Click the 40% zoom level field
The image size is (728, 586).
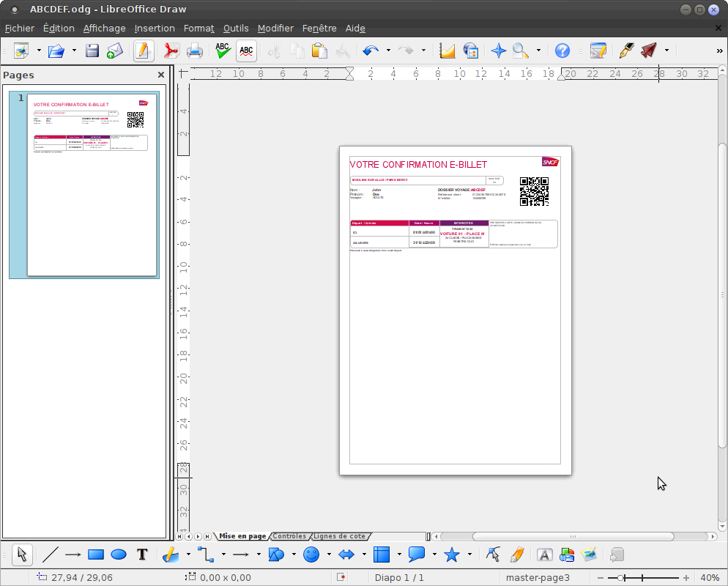710,578
